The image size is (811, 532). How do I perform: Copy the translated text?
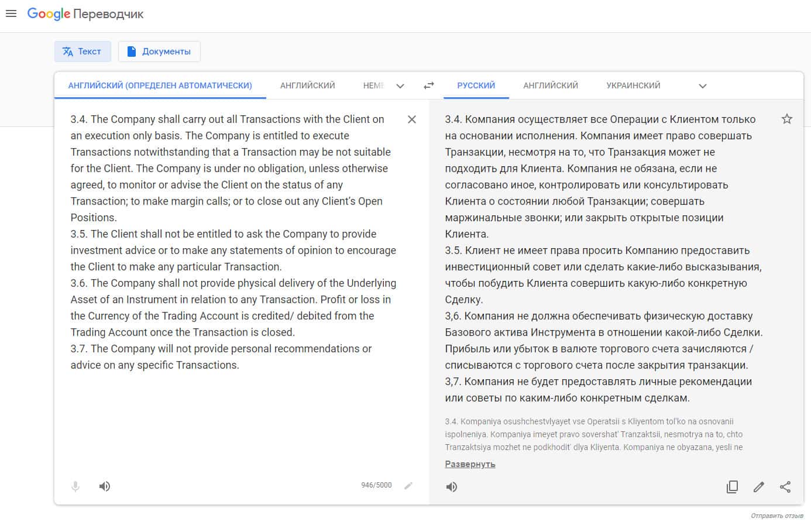click(732, 487)
